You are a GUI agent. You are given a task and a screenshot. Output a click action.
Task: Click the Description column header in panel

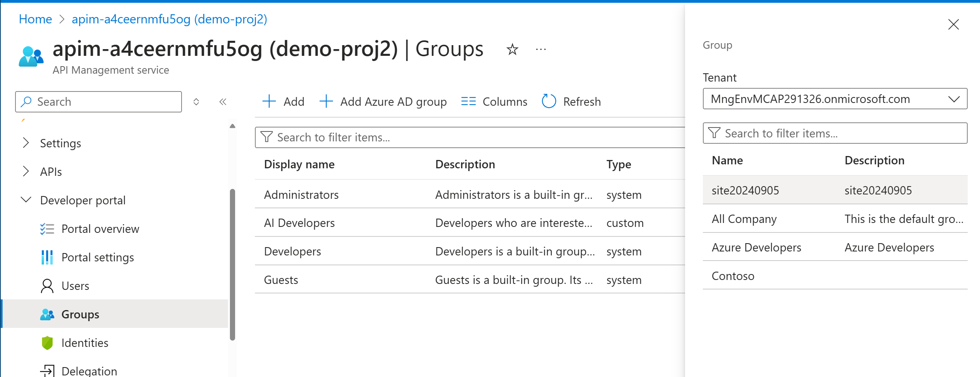pyautogui.click(x=874, y=160)
